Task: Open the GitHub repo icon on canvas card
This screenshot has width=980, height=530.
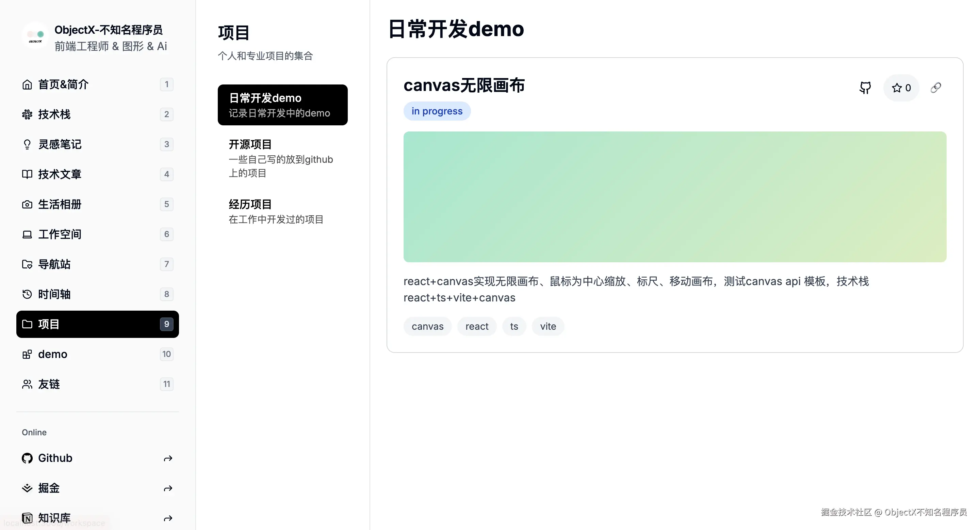Action: pyautogui.click(x=865, y=88)
